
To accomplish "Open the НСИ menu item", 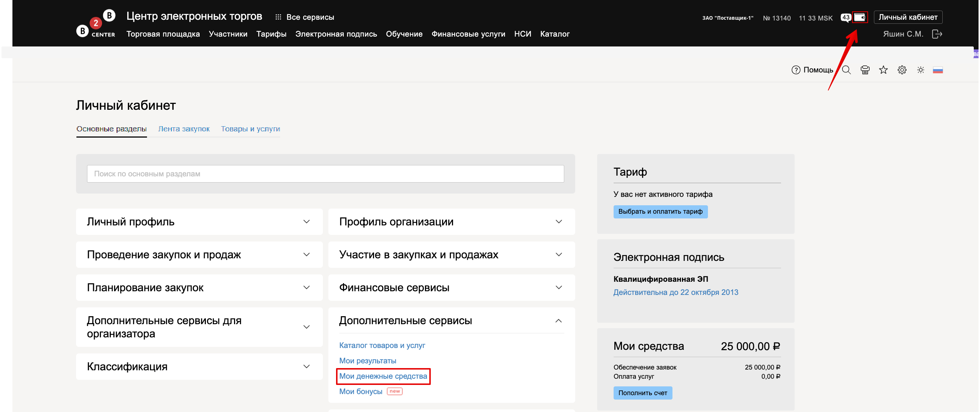I will [522, 34].
